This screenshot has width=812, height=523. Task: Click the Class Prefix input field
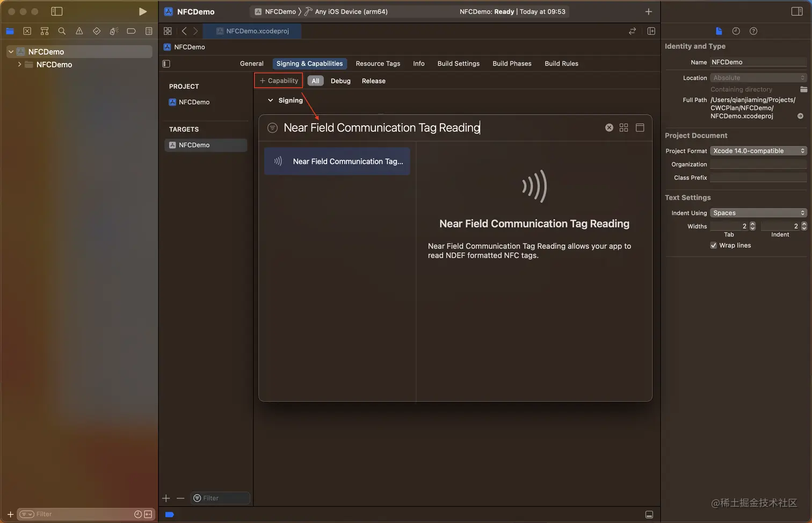click(x=758, y=177)
